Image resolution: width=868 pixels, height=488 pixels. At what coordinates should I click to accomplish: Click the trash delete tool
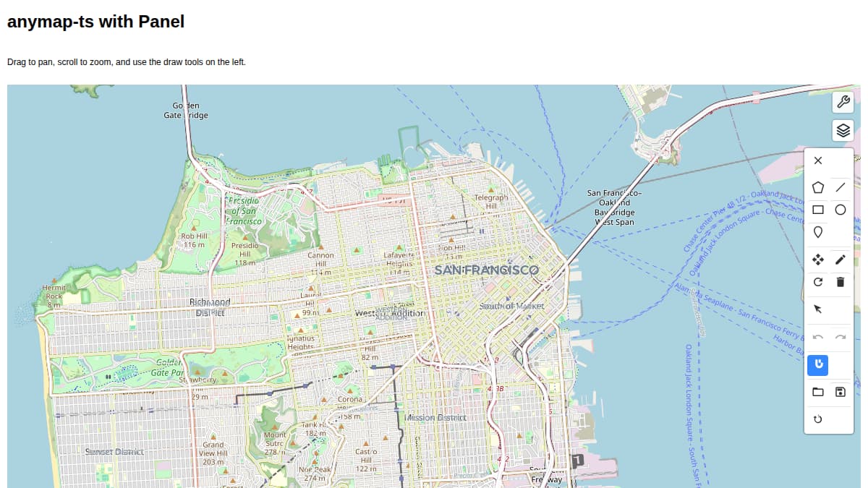point(840,282)
